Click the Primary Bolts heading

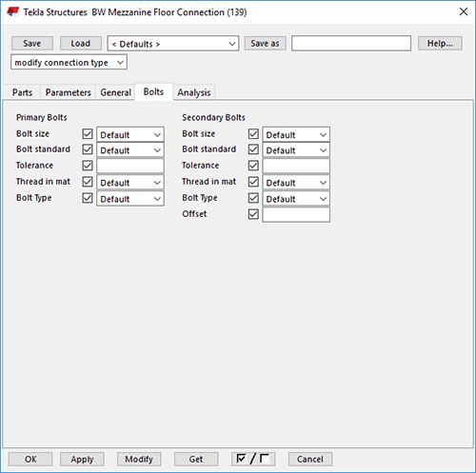(42, 117)
